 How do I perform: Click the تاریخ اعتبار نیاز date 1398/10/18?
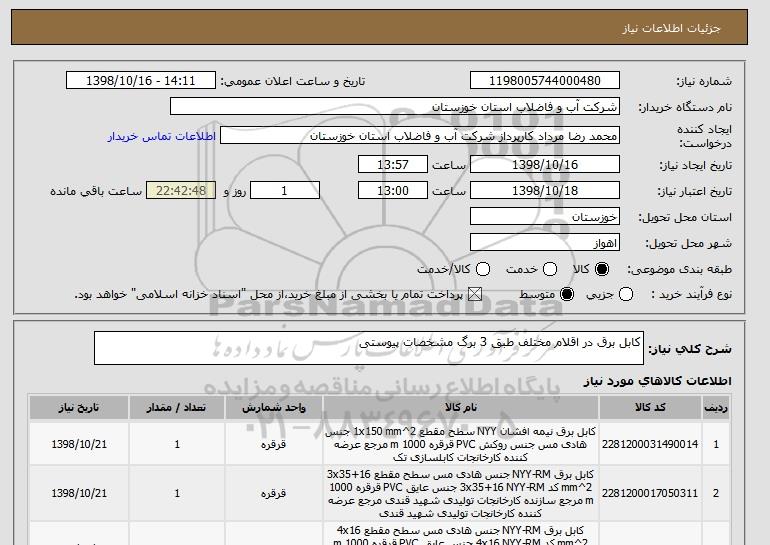tap(545, 191)
